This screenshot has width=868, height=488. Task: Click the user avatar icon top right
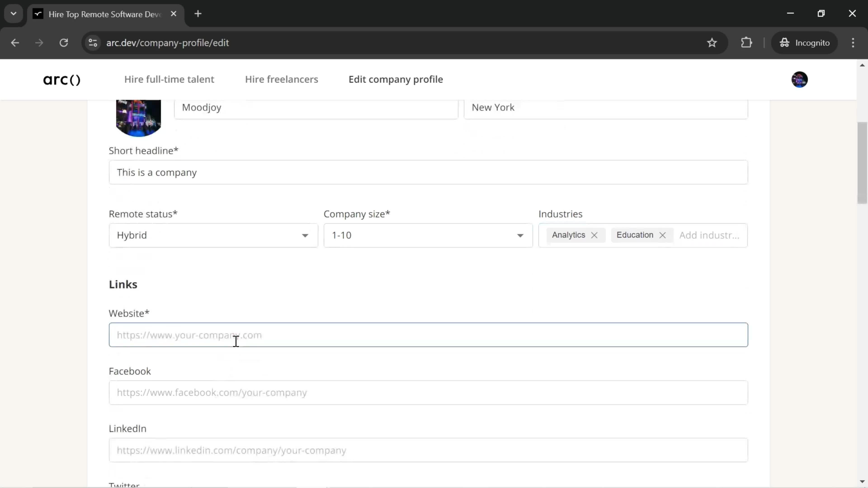pos(800,79)
